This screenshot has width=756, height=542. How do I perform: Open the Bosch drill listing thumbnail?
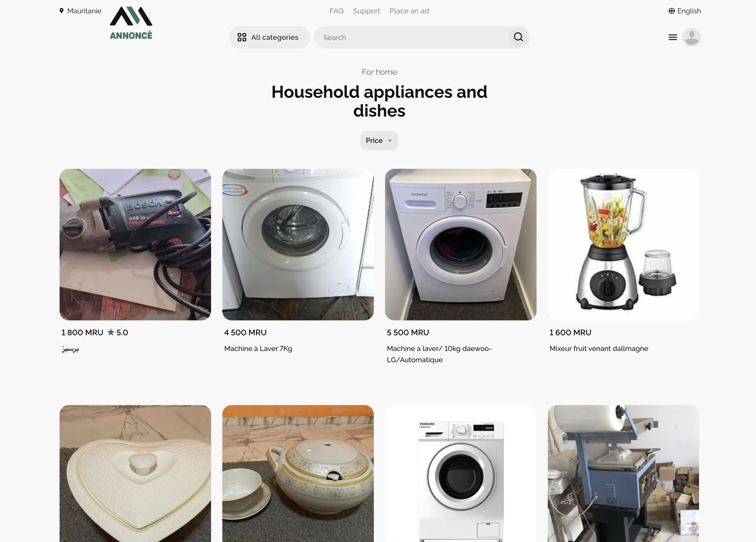pos(135,245)
